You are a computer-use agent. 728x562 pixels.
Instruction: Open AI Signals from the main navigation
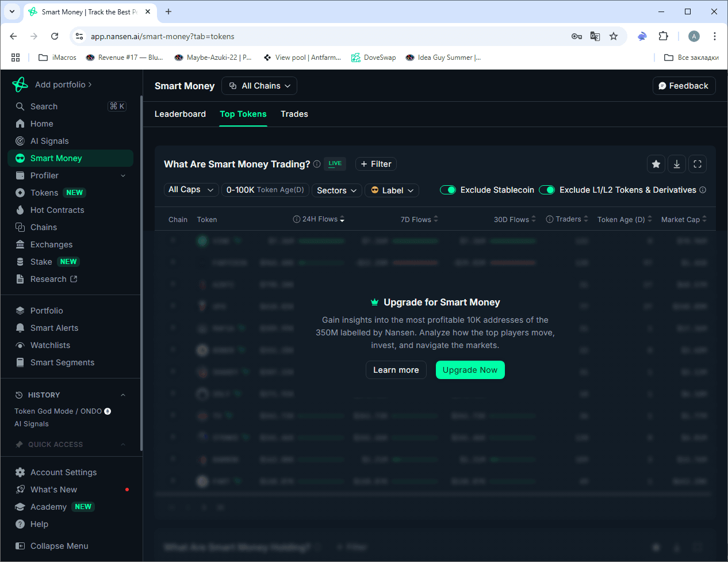click(x=49, y=141)
